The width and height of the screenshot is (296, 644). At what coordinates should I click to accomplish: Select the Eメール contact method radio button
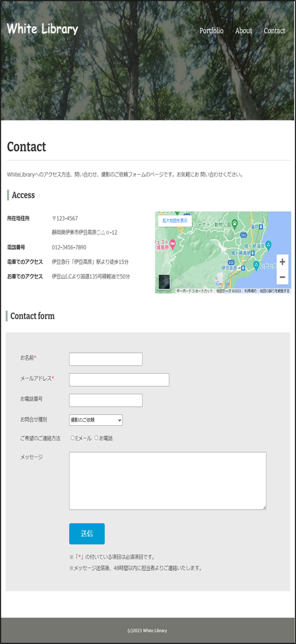click(72, 438)
